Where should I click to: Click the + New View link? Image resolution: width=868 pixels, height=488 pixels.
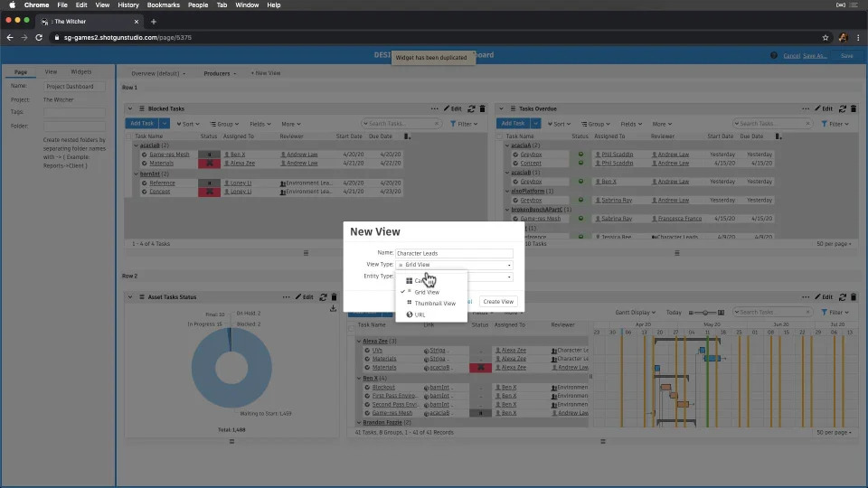click(266, 73)
